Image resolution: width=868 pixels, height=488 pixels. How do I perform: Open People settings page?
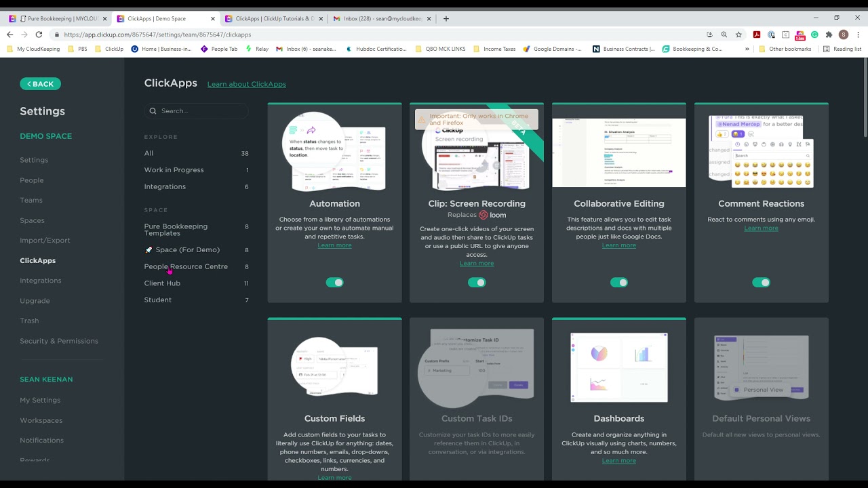pos(32,180)
